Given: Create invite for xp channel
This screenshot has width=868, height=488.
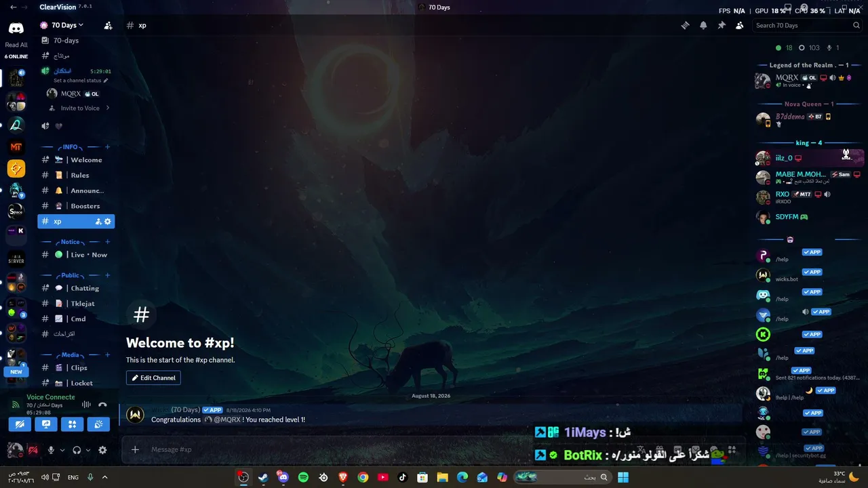Looking at the screenshot, I should (98, 222).
